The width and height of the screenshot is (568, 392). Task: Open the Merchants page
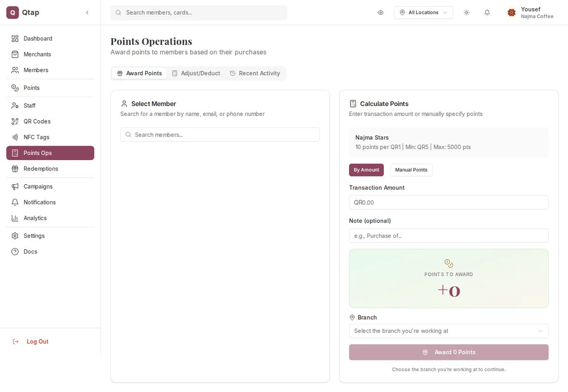50,54
